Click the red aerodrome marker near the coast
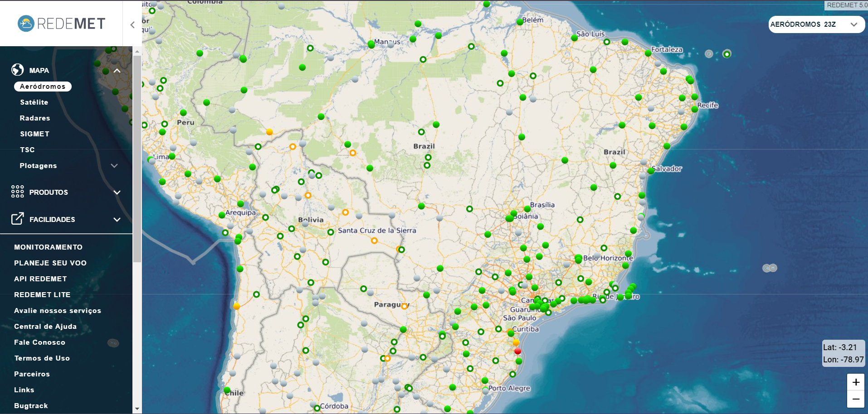The height and width of the screenshot is (414, 868). (517, 351)
